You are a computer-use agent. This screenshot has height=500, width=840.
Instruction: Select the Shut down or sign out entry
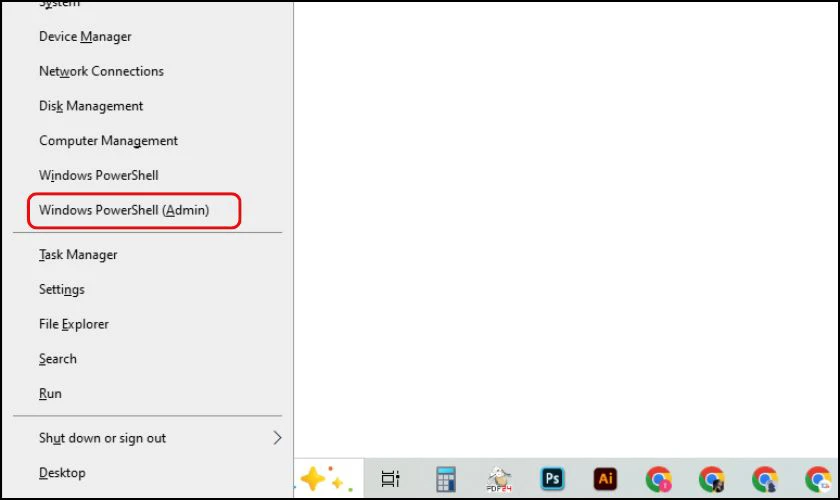[x=102, y=438]
